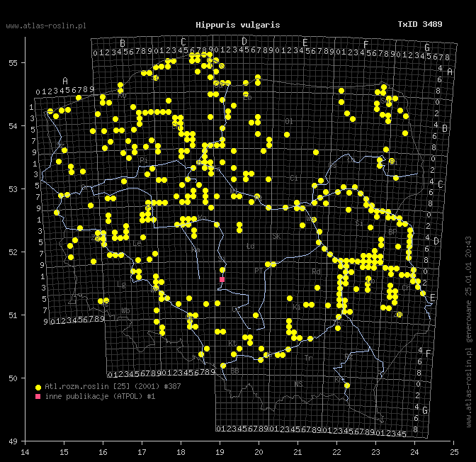Click the Rz city label

coord(348,356)
